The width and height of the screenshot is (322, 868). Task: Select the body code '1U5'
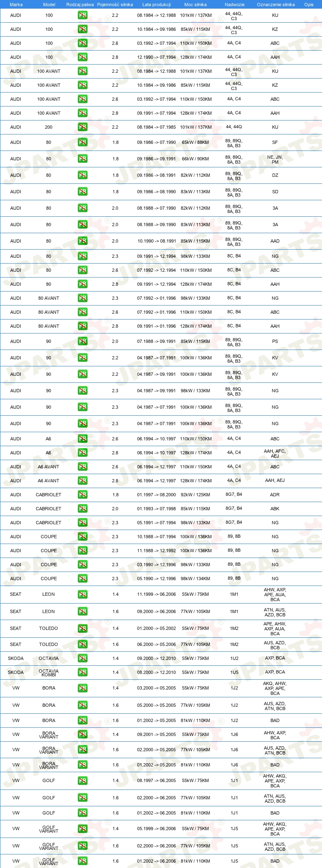(234, 672)
